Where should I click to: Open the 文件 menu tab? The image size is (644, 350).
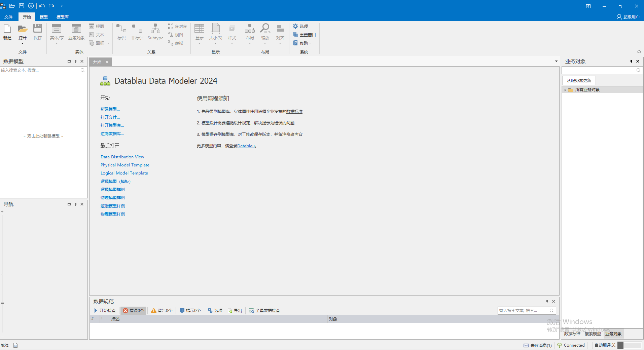pos(8,17)
